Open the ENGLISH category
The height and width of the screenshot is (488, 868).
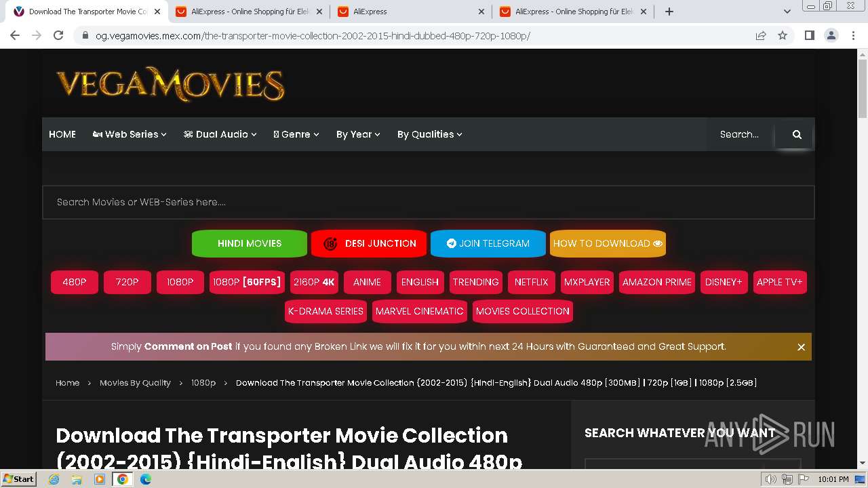[420, 282]
